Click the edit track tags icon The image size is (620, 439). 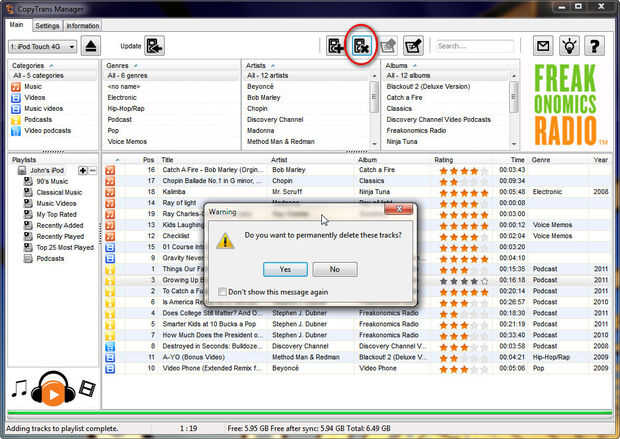pyautogui.click(x=413, y=46)
